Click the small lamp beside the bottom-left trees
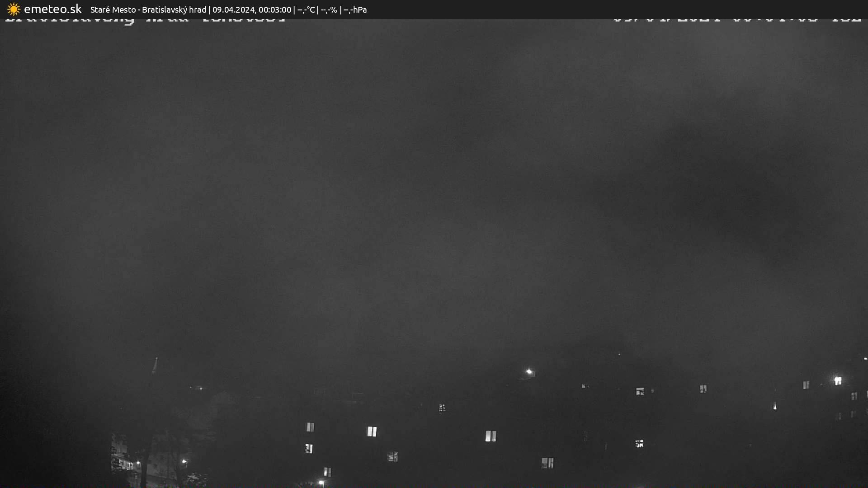868x488 pixels. coord(184,461)
